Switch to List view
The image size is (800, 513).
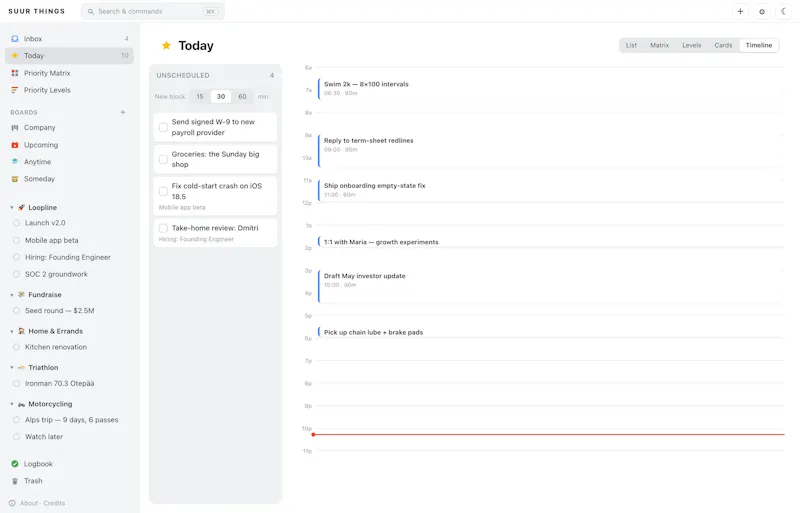(x=631, y=45)
